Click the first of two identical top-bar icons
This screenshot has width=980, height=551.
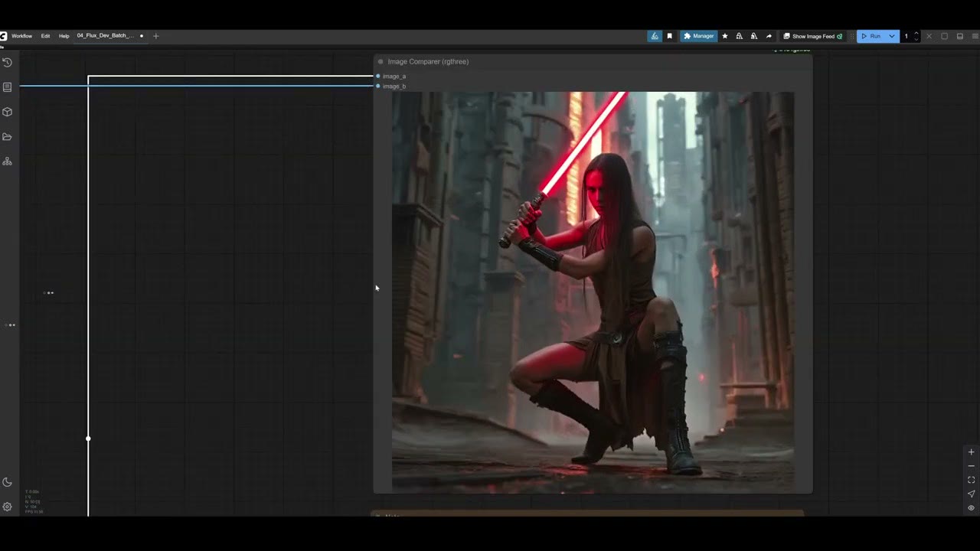tap(740, 36)
